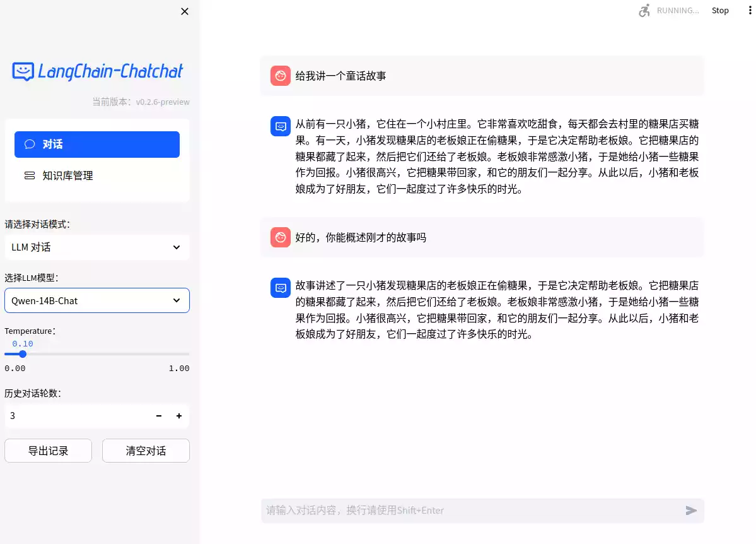
Task: Select the 对话 menu item
Action: (97, 145)
